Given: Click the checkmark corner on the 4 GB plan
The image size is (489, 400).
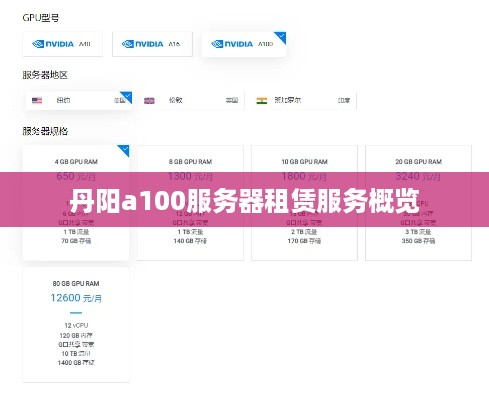Looking at the screenshot, I should pyautogui.click(x=125, y=150).
